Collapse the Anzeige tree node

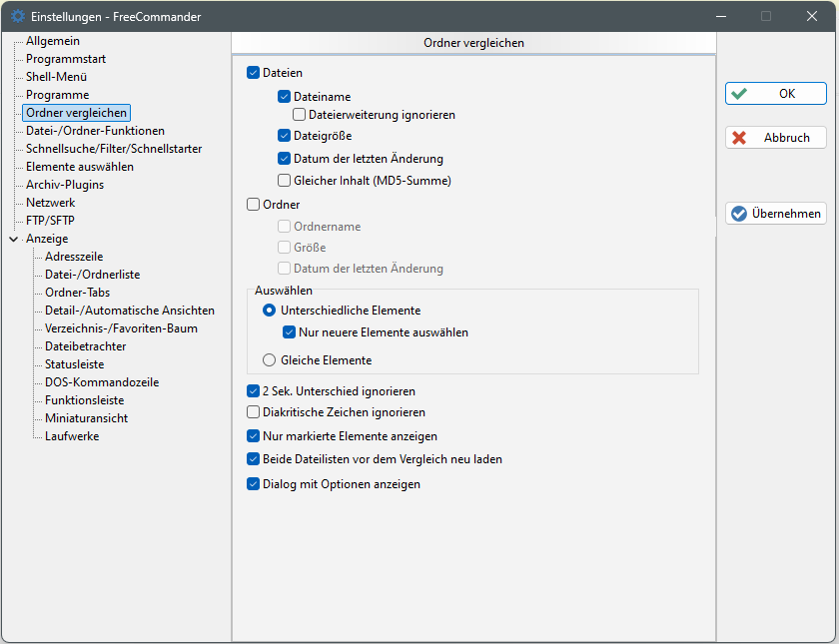[x=14, y=239]
